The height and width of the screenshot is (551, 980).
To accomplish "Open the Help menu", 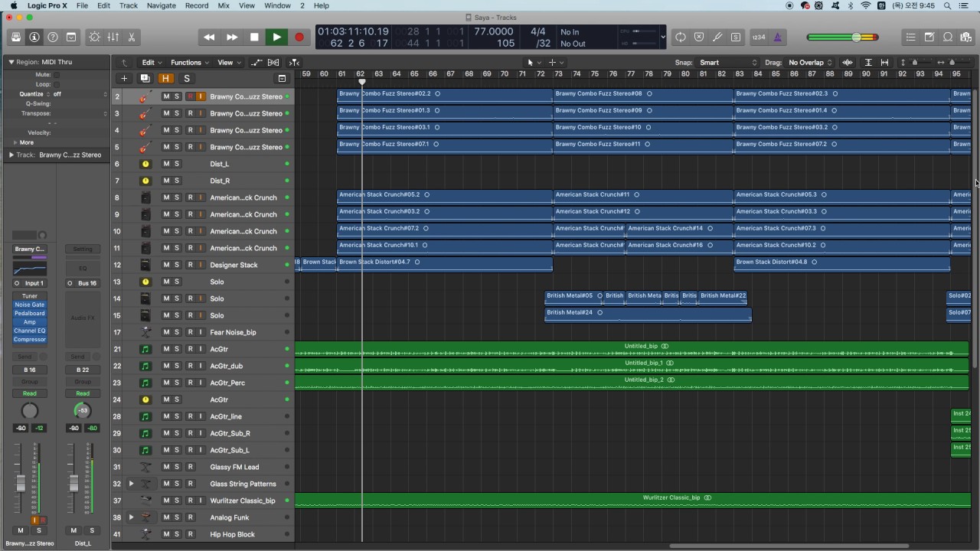I will click(322, 5).
